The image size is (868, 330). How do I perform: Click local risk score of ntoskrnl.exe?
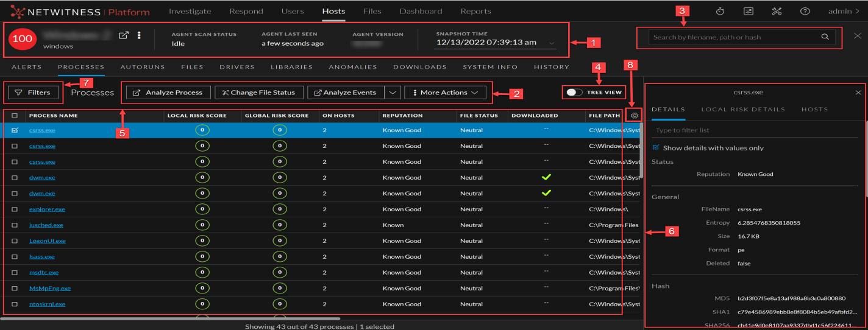pyautogui.click(x=202, y=304)
